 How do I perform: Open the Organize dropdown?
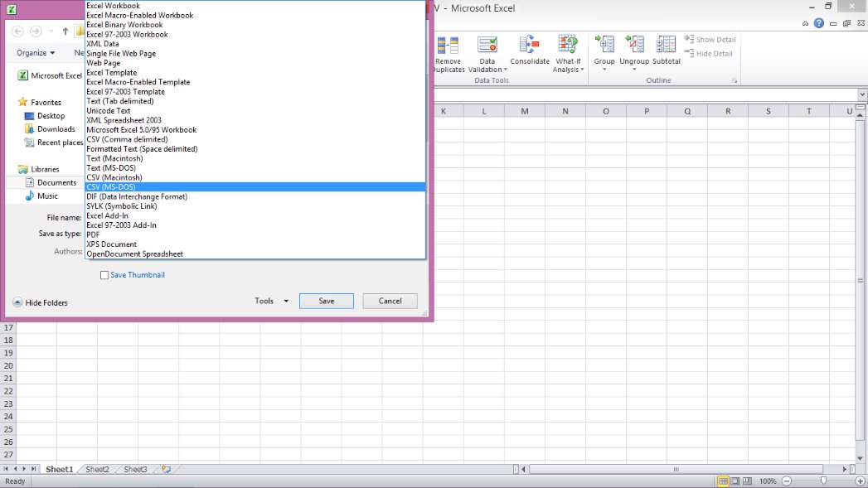pyautogui.click(x=35, y=52)
